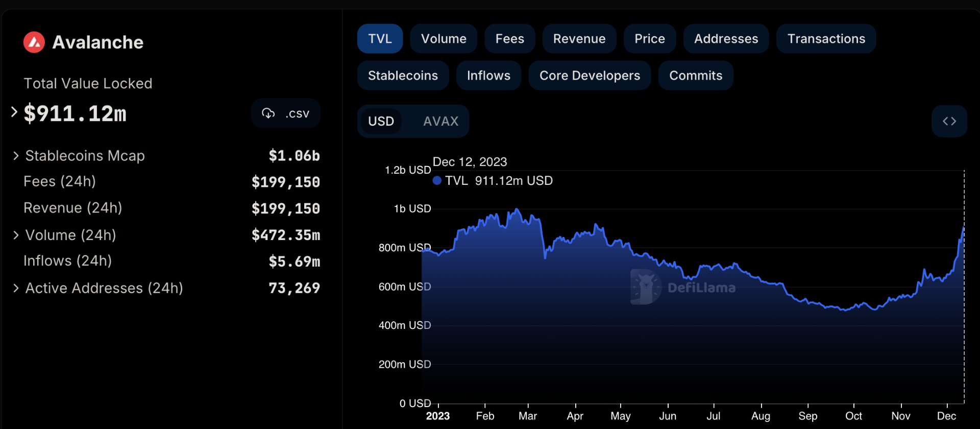This screenshot has width=980, height=429.
Task: Click the Volume value $472.35m
Action: [286, 235]
